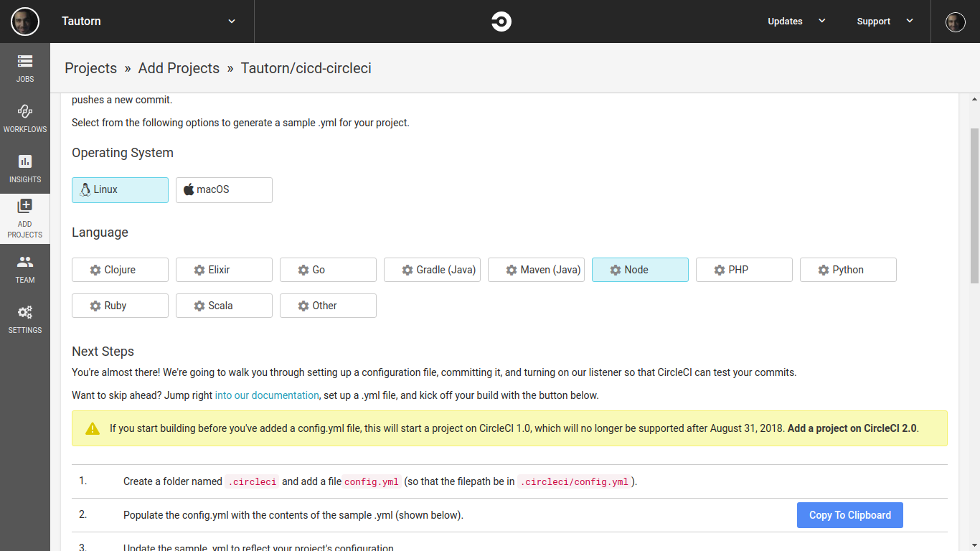Click Tautorn/cicd-circleci breadcrumb
The height and width of the screenshot is (551, 980).
click(306, 68)
